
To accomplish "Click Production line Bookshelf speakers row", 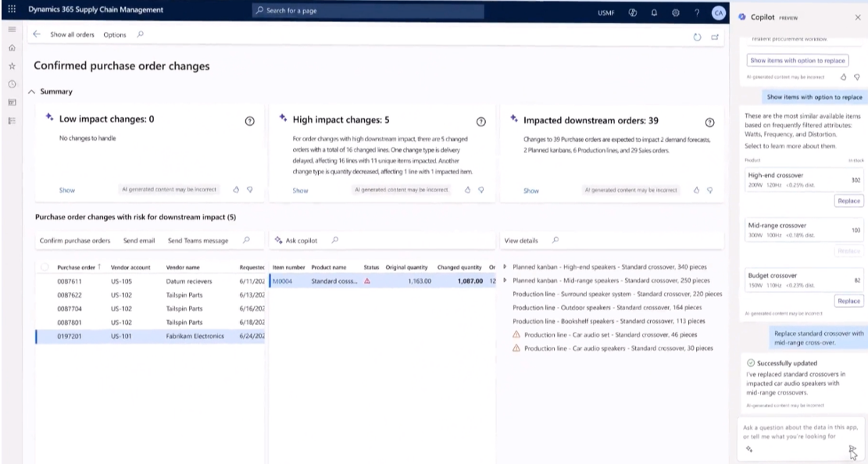I will (x=609, y=321).
